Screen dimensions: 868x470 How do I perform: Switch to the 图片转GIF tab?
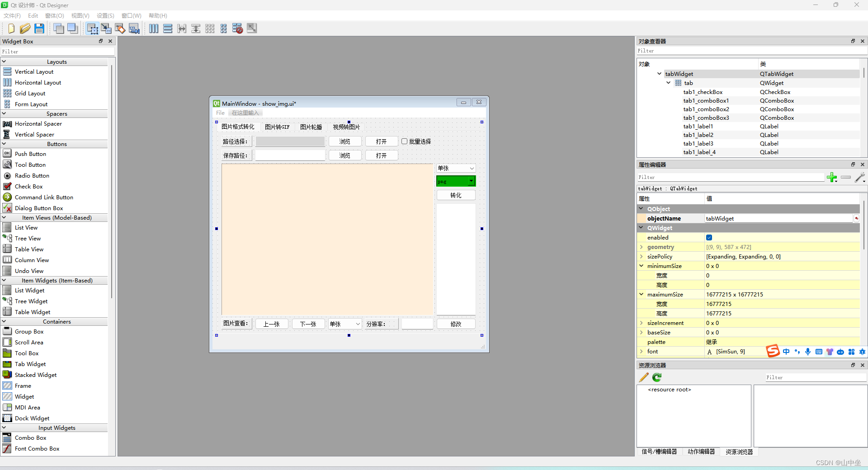277,127
